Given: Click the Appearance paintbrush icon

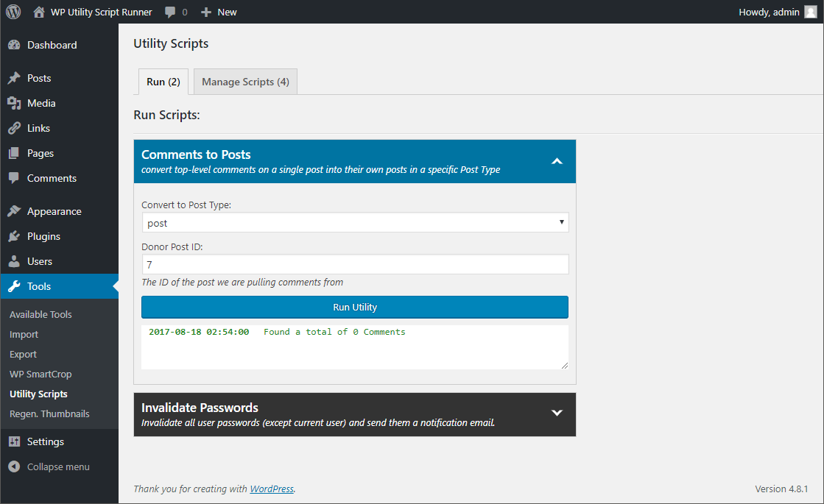Looking at the screenshot, I should 14,211.
